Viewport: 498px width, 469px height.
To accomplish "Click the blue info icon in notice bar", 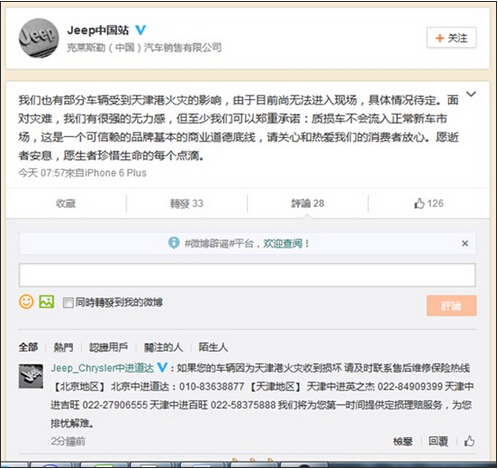I will pyautogui.click(x=174, y=243).
